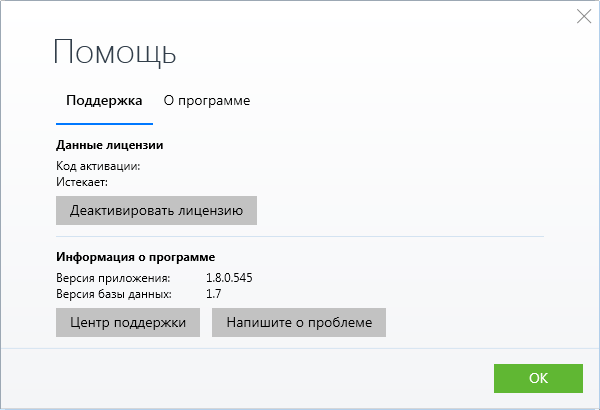600x410 pixels.
Task: Select the Код активации label
Action: 98,166
